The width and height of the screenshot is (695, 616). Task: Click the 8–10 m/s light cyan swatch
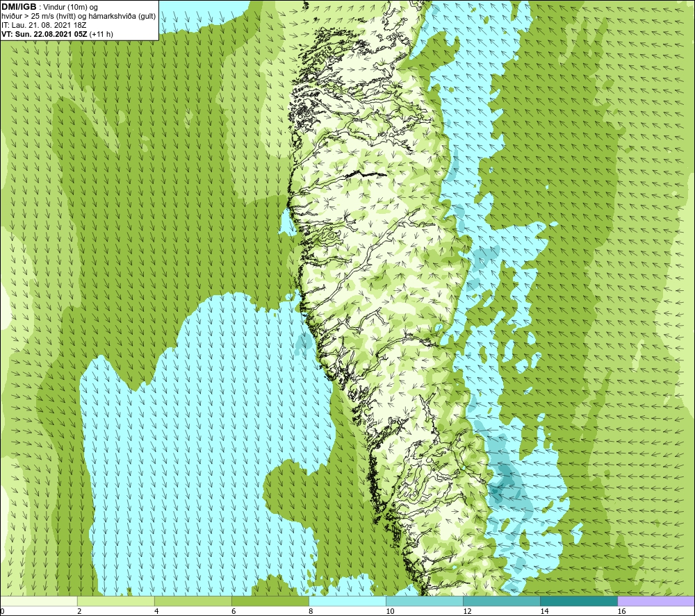347,601
